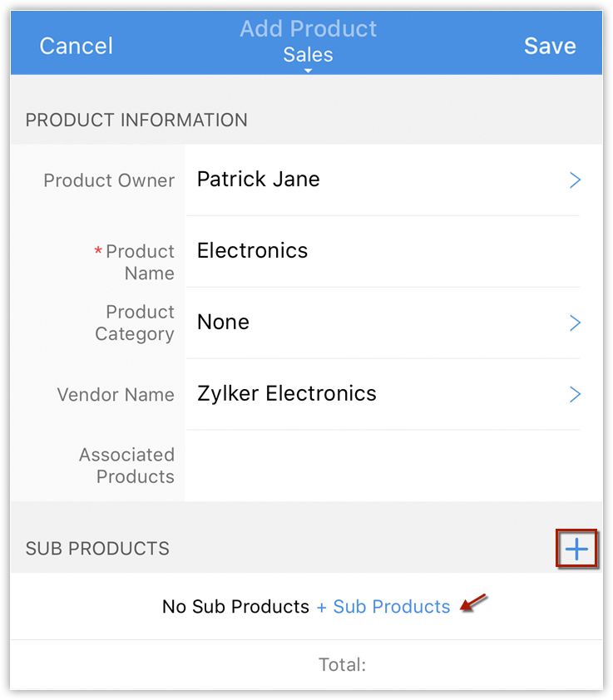Viewport: 613px width, 700px height.
Task: Click the "+ Sub Products" link
Action: pyautogui.click(x=383, y=607)
